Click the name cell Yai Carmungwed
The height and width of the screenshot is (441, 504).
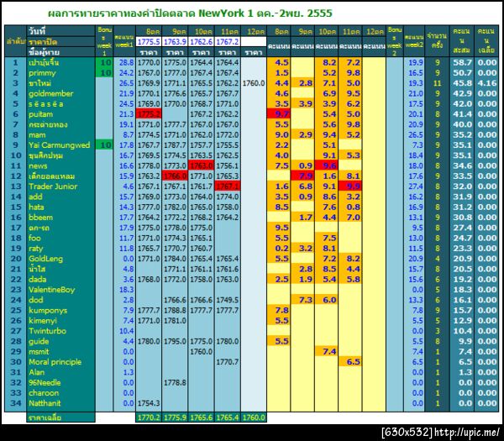60,145
